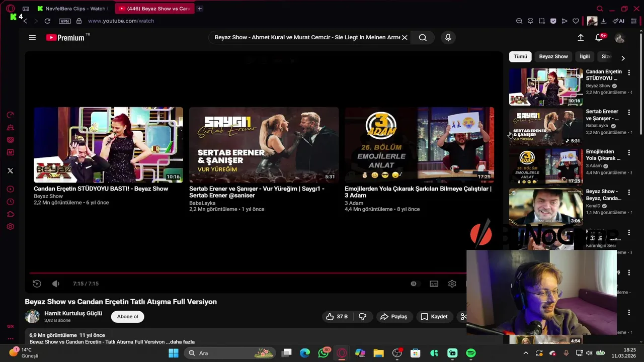Open the 3 Adam Emojilerle Anlat end-screen thumbnail
This screenshot has height=362, width=644.
click(x=419, y=145)
